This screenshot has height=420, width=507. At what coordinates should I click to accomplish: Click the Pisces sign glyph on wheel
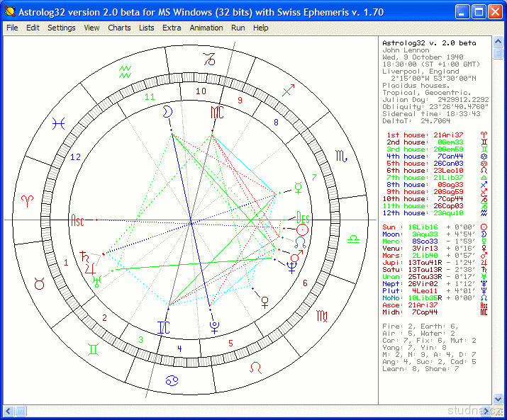click(x=59, y=123)
